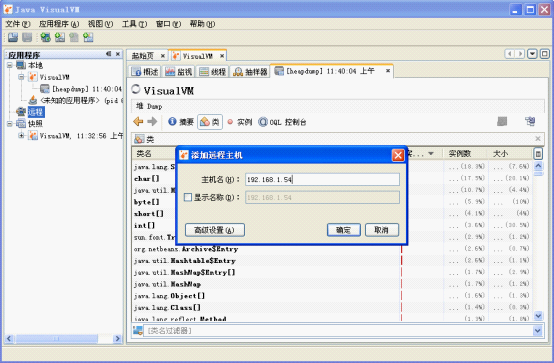Expand the VisualVM snapshot node under 快照
The height and width of the screenshot is (363, 554).
point(21,135)
